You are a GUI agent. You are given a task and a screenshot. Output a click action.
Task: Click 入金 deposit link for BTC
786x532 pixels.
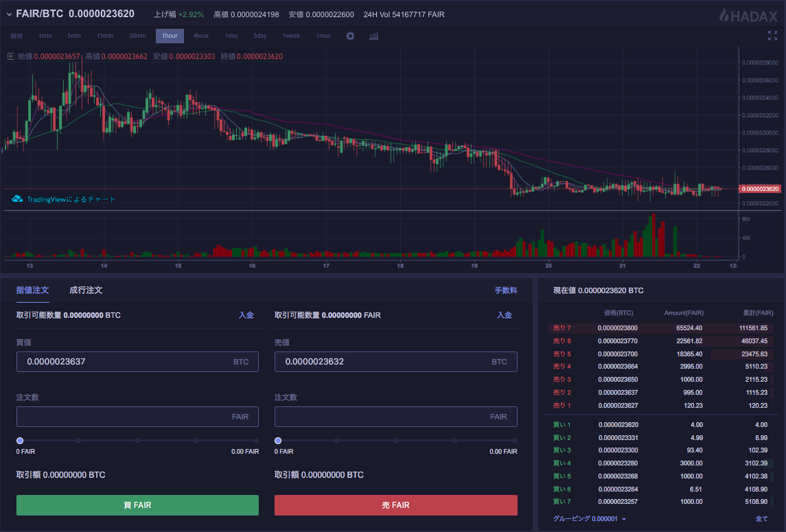[x=246, y=315]
